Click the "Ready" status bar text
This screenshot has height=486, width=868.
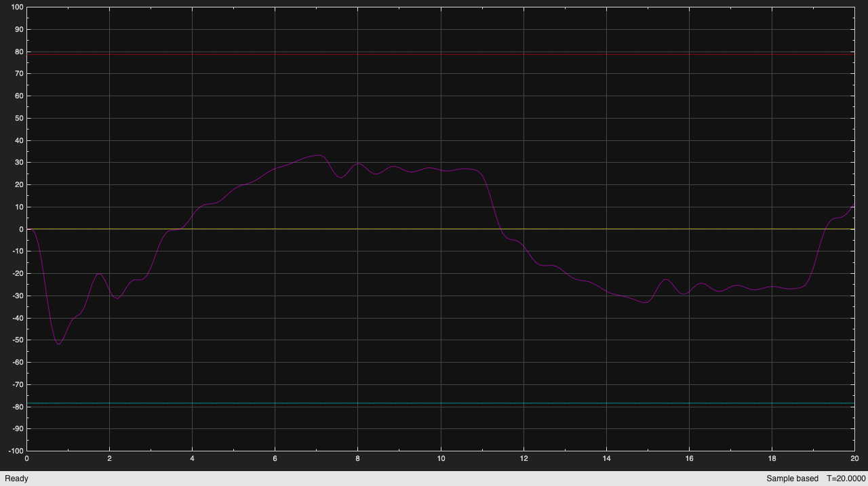(x=16, y=479)
